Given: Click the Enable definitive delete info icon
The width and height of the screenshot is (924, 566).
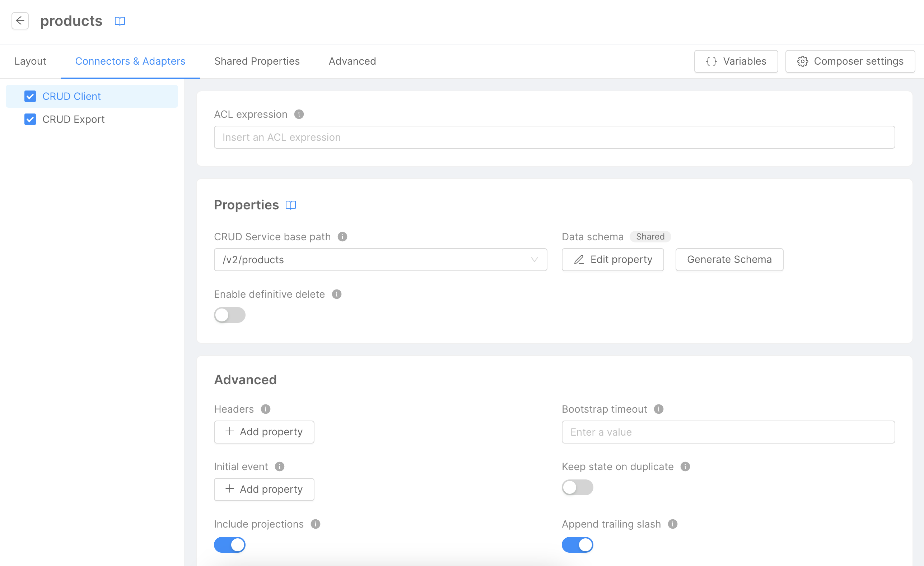Looking at the screenshot, I should coord(336,294).
